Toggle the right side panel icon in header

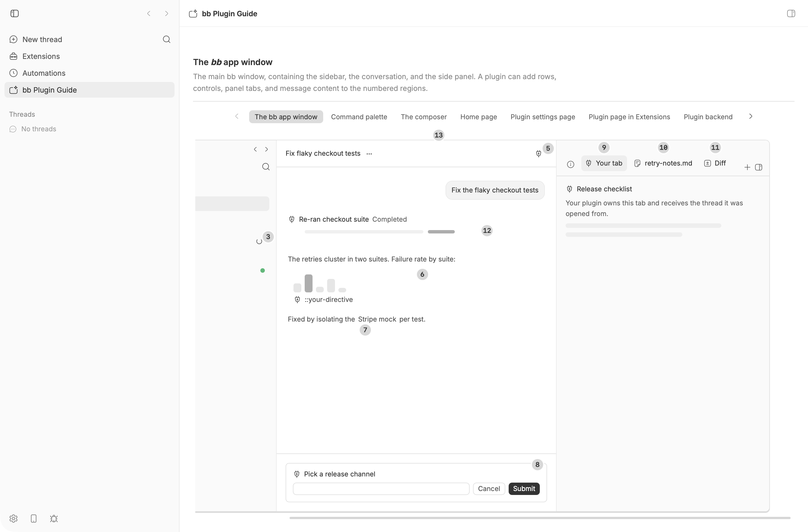click(791, 13)
